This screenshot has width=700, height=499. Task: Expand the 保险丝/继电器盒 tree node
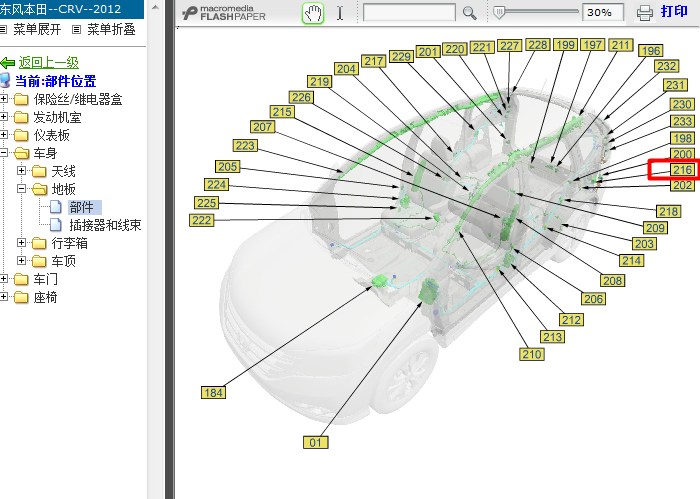pos(4,99)
